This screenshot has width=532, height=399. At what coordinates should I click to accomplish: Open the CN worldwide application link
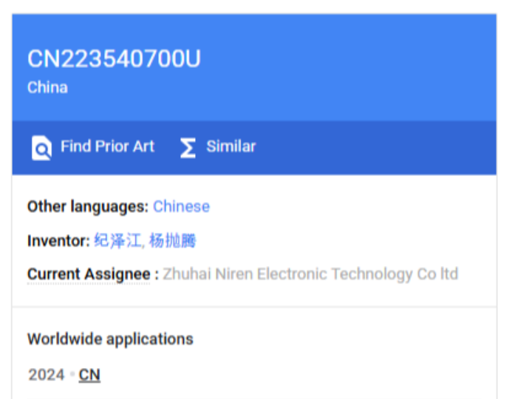point(89,375)
